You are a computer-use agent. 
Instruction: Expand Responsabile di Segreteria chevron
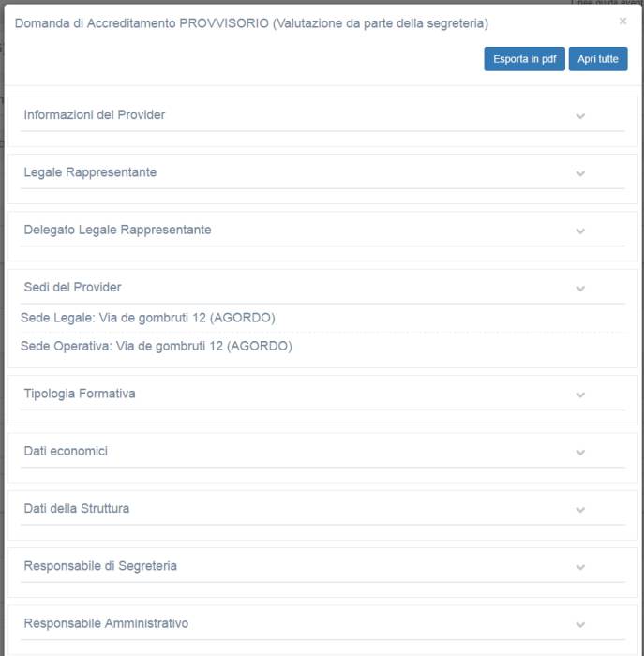[580, 567]
